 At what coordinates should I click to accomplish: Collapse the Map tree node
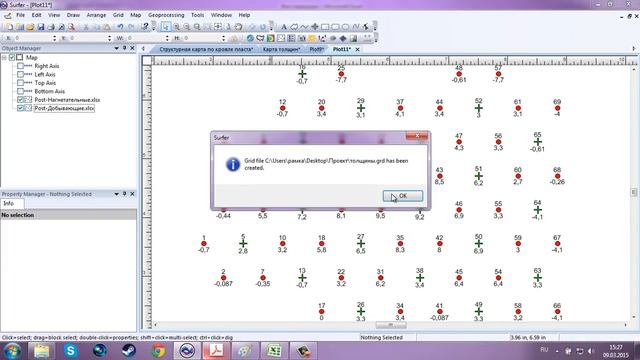point(4,58)
